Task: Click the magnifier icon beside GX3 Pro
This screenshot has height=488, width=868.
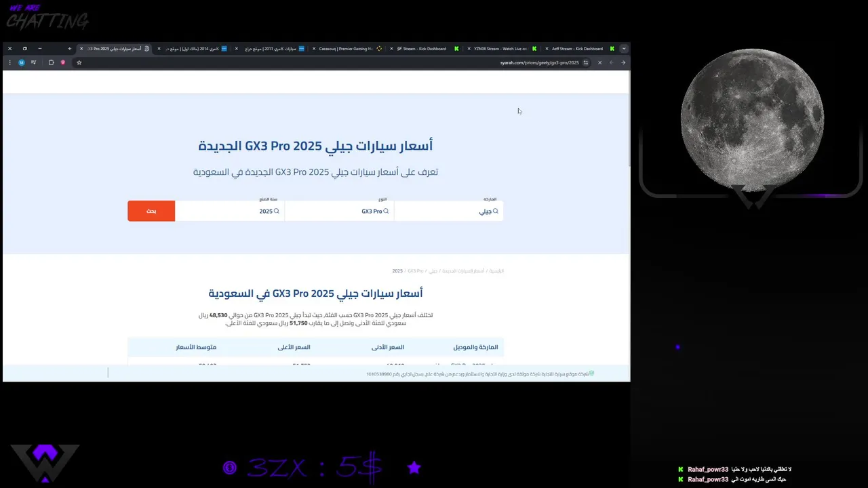Action: pyautogui.click(x=387, y=211)
